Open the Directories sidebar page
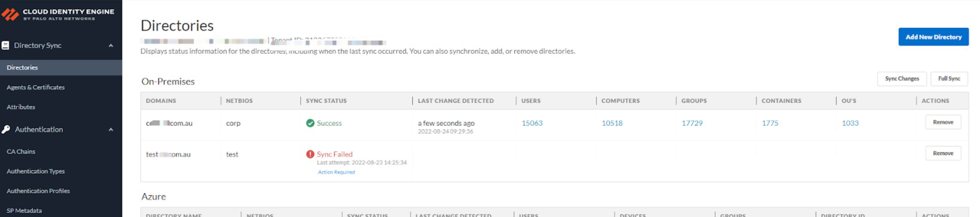Image resolution: width=980 pixels, height=217 pixels. 22,67
